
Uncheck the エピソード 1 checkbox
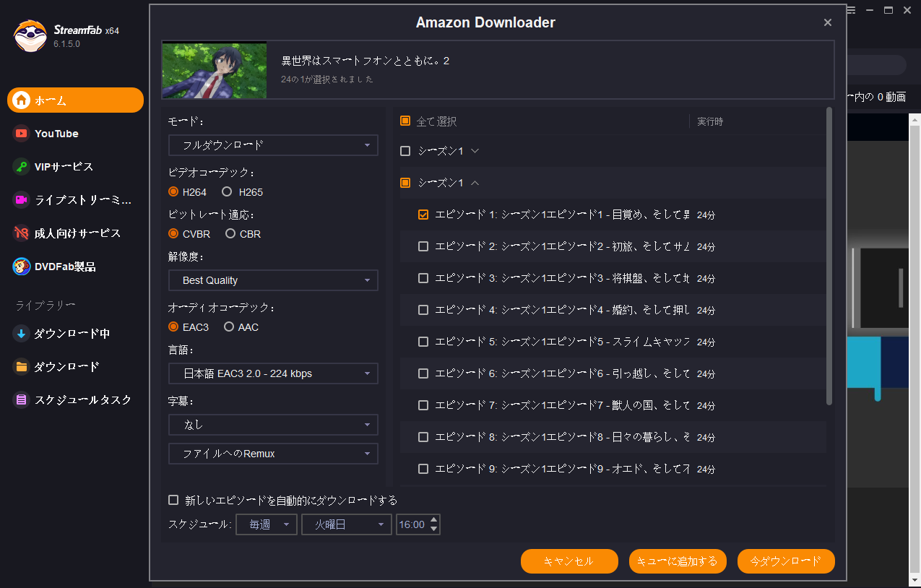pyautogui.click(x=423, y=215)
